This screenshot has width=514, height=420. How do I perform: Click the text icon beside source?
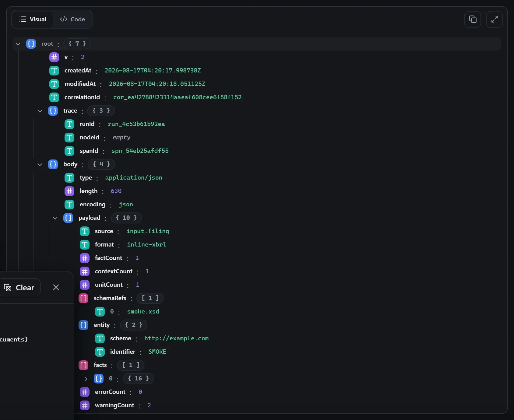point(85,231)
